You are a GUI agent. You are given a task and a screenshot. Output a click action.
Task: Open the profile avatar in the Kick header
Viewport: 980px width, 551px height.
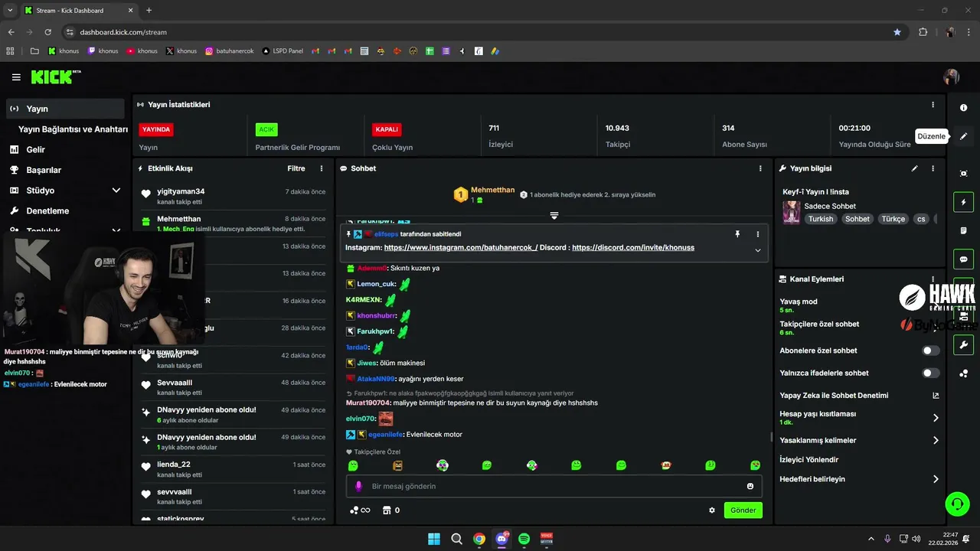(952, 77)
